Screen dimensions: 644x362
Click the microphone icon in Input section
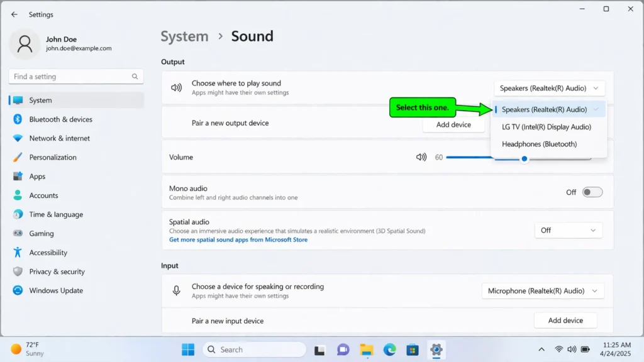click(175, 290)
